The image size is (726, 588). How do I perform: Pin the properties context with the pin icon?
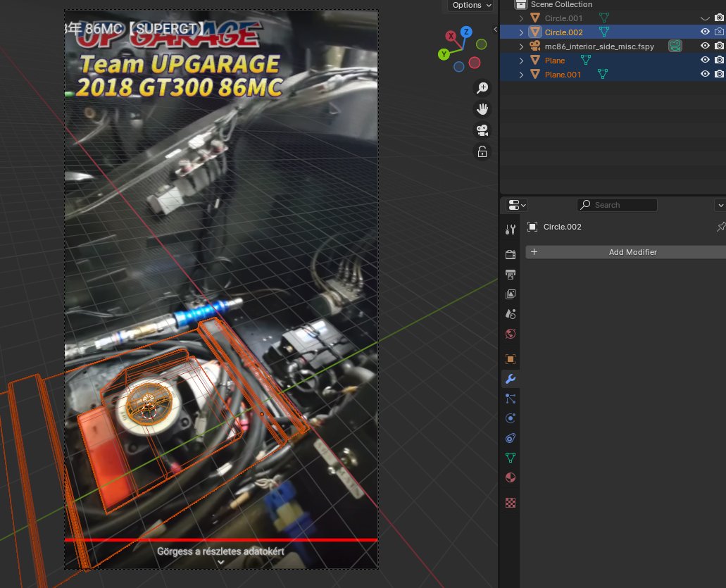pyautogui.click(x=721, y=227)
